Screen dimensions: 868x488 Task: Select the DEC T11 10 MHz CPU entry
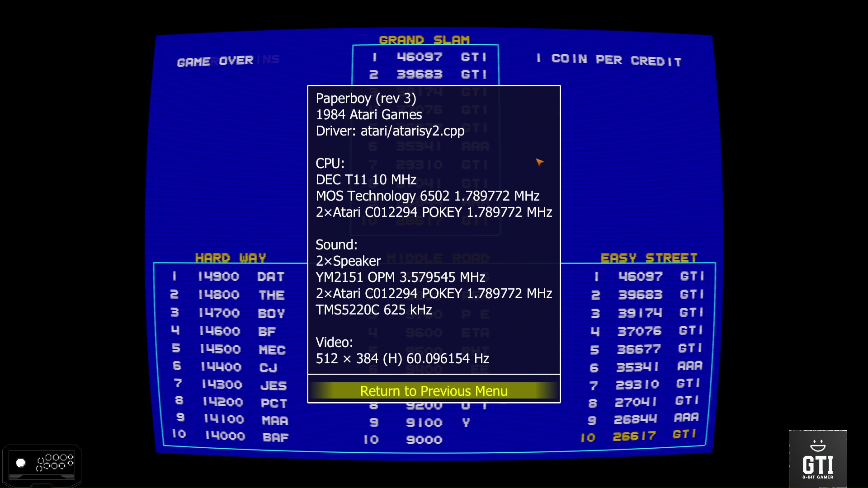click(366, 179)
